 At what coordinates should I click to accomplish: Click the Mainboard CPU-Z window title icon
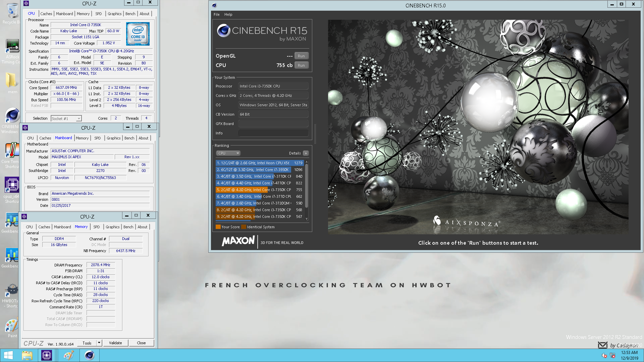[x=25, y=128]
